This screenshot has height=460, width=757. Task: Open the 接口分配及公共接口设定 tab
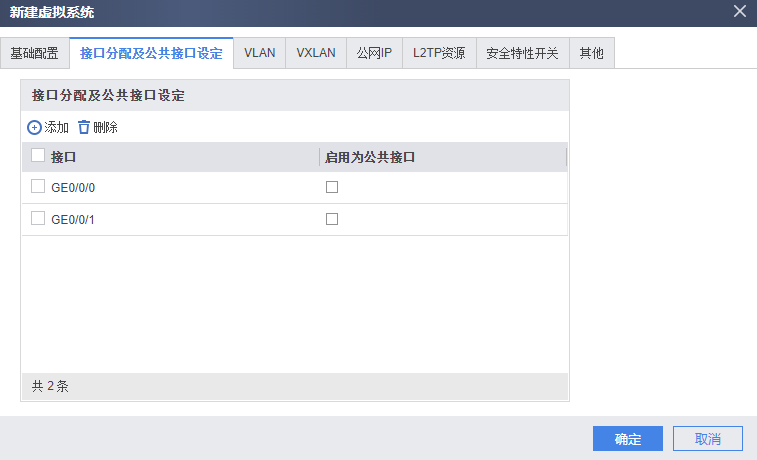[151, 54]
